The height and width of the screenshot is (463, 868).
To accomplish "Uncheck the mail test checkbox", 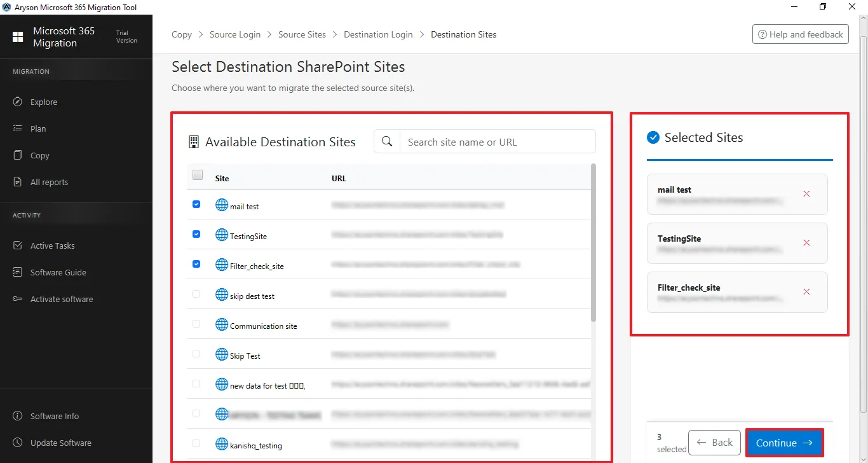I will tap(196, 204).
